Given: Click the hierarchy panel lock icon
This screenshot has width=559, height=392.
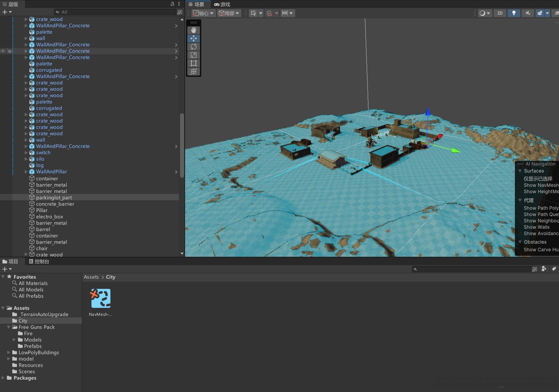Looking at the screenshot, I should pos(172,4).
